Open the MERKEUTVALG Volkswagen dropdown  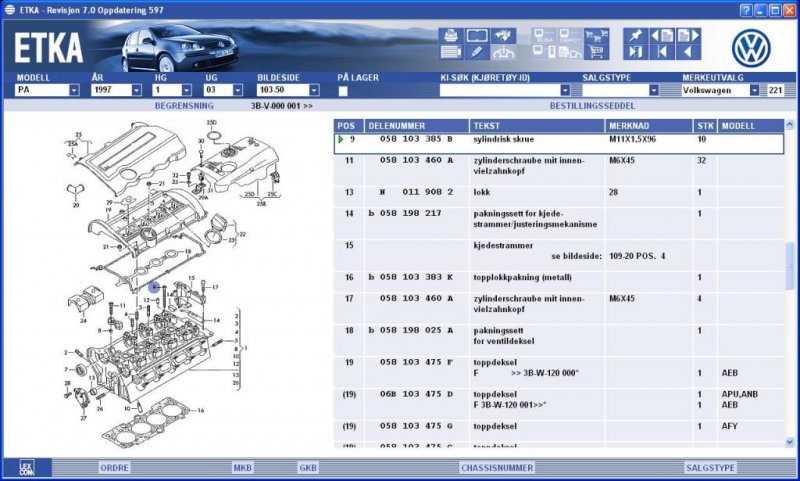[754, 90]
